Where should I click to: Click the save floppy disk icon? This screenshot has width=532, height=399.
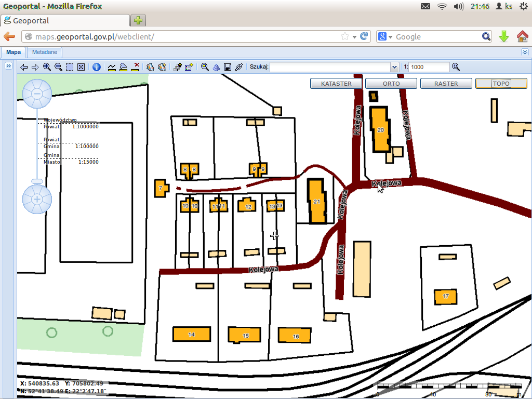(x=227, y=67)
